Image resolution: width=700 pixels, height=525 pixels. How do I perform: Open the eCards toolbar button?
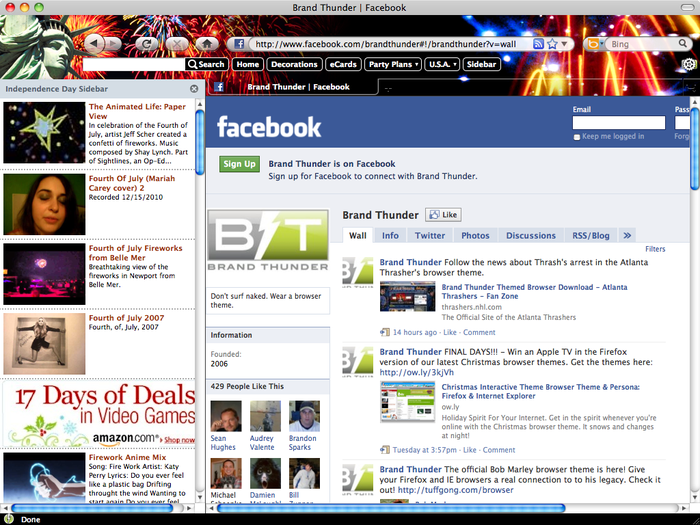click(343, 64)
